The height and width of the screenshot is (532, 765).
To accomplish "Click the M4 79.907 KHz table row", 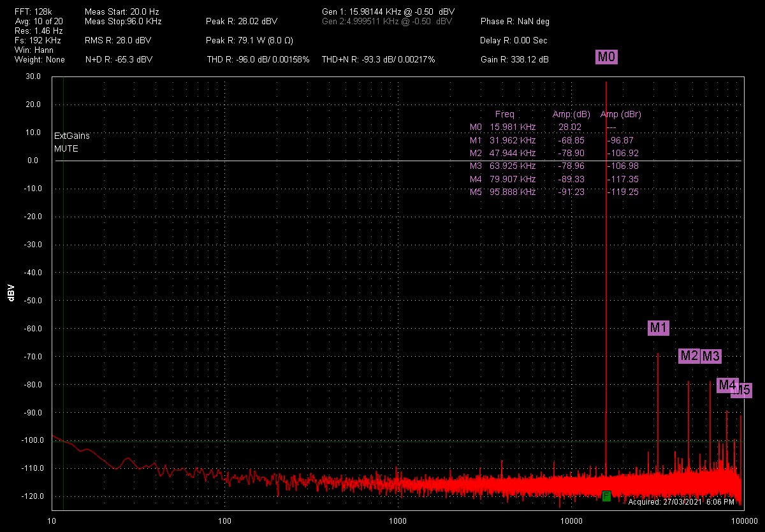I will (554, 179).
